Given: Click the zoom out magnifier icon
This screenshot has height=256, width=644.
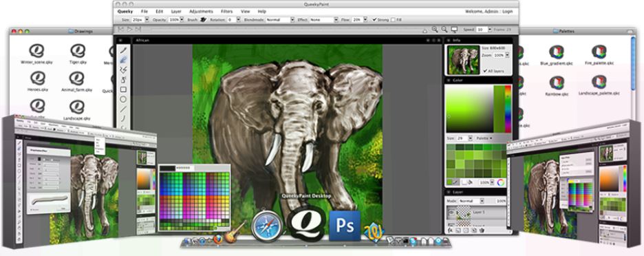Looking at the screenshot, I should (x=444, y=30).
